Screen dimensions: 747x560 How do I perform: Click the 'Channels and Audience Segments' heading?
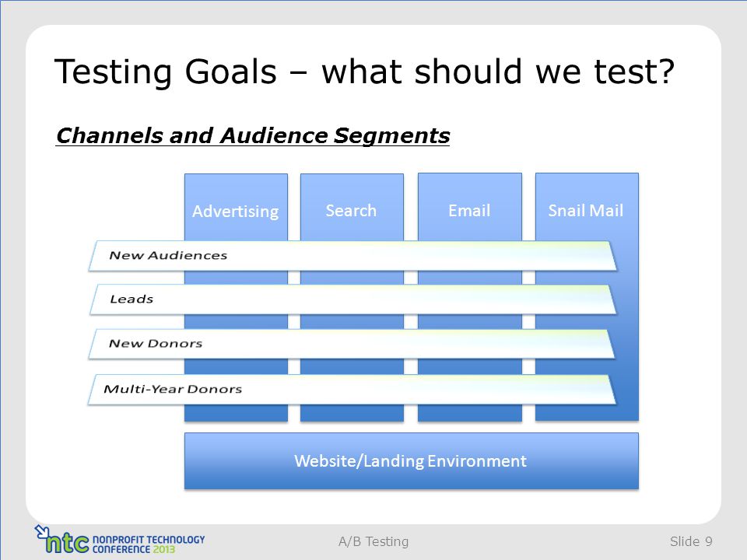[252, 135]
